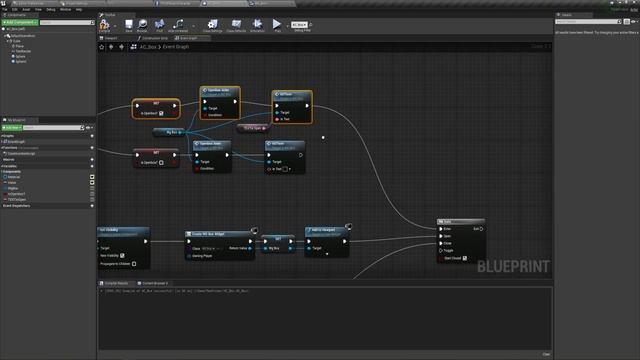
Task: Open the Find in blueprint tool
Action: [160, 24]
